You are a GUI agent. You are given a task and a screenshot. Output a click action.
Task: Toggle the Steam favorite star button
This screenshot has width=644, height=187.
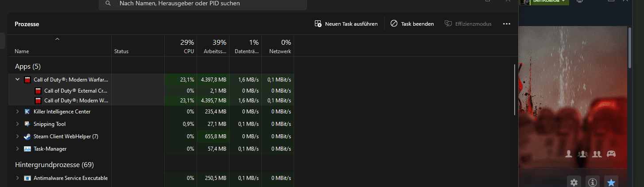coord(611,182)
